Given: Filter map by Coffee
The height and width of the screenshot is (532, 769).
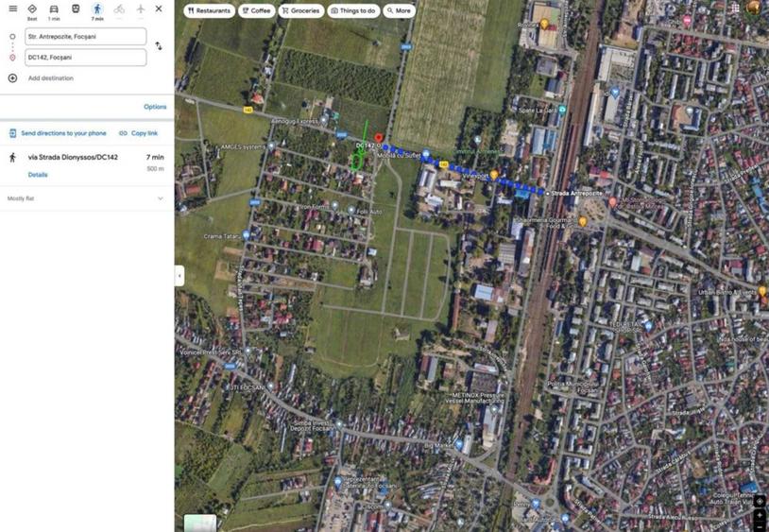Looking at the screenshot, I should [257, 10].
